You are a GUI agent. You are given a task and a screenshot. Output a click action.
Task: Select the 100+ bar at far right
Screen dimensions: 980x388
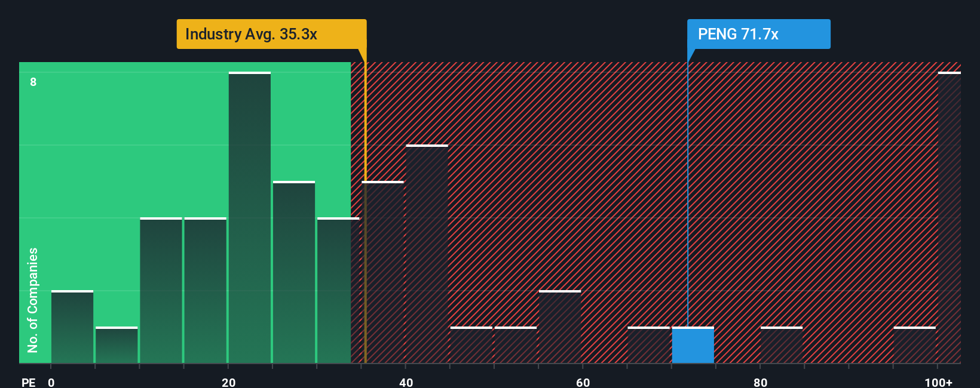[950, 217]
